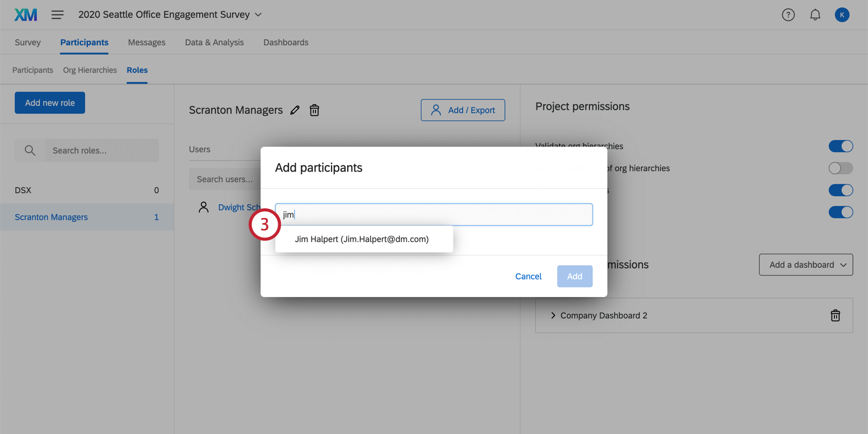The width and height of the screenshot is (868, 434).
Task: Click the Add new role button
Action: [x=50, y=103]
